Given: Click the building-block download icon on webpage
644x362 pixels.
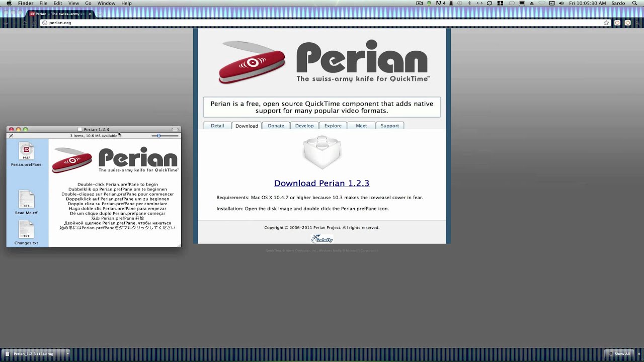Looking at the screenshot, I should click(x=322, y=153).
